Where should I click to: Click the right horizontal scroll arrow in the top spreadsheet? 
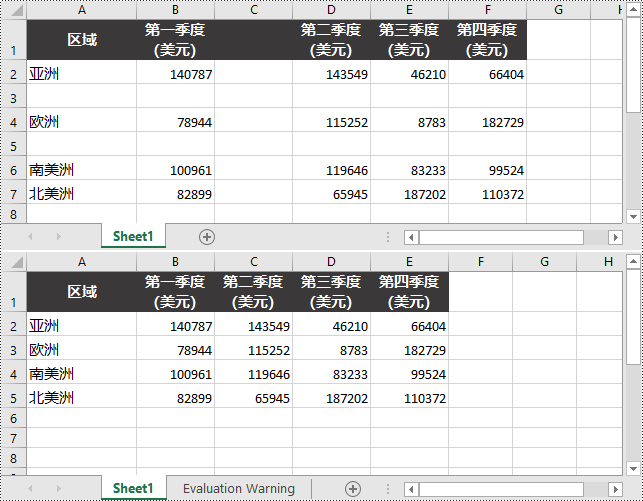point(616,237)
